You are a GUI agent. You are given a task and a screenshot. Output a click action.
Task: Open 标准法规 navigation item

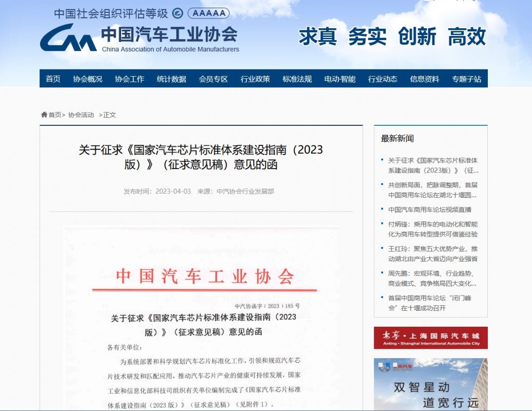pyautogui.click(x=297, y=79)
